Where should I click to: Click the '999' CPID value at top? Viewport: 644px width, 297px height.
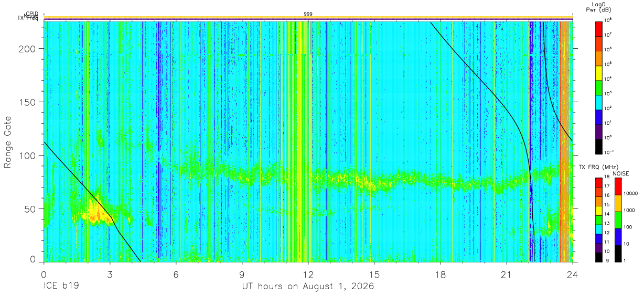pos(308,14)
